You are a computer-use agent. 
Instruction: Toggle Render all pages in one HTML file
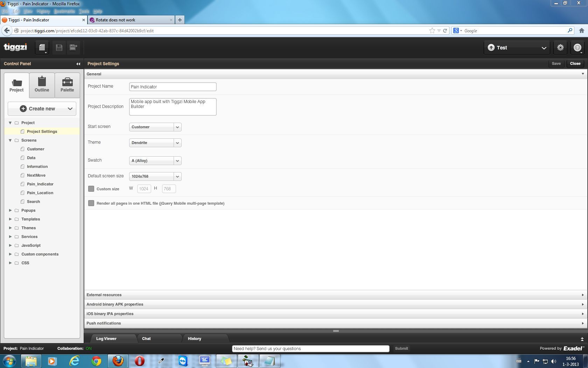click(x=91, y=203)
